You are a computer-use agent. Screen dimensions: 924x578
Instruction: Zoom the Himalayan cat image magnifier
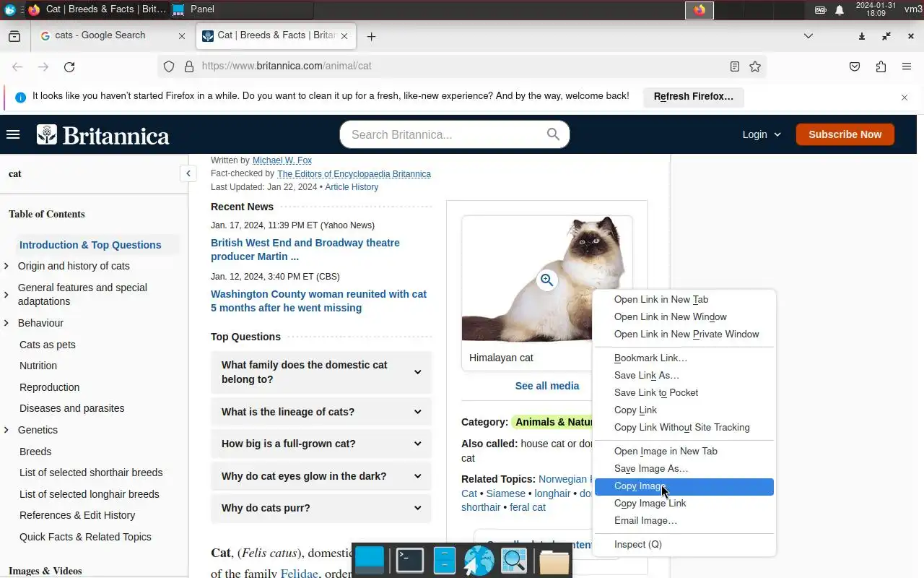click(x=547, y=280)
